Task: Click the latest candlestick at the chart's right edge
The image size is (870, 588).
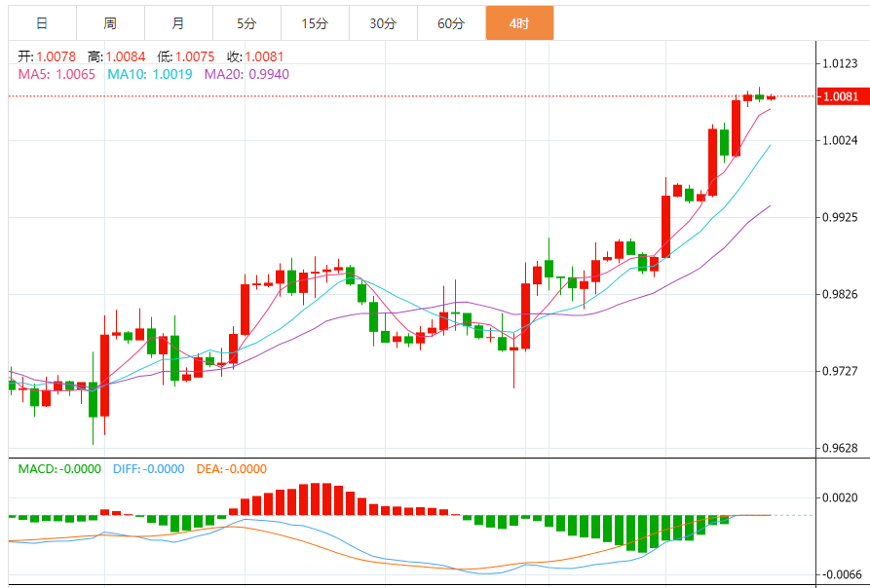Action: tap(772, 97)
